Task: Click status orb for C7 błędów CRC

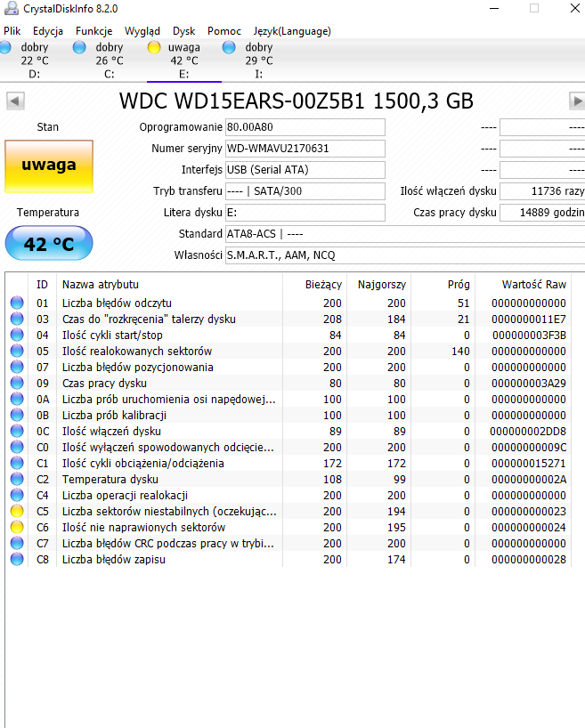Action: click(17, 543)
